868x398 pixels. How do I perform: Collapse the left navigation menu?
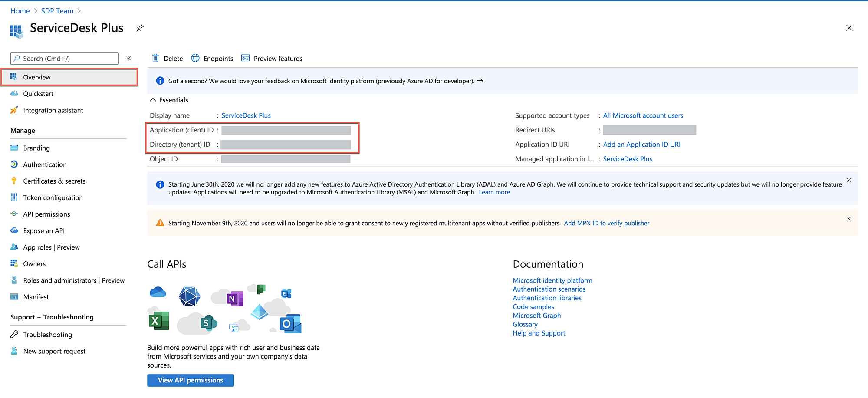click(x=129, y=58)
